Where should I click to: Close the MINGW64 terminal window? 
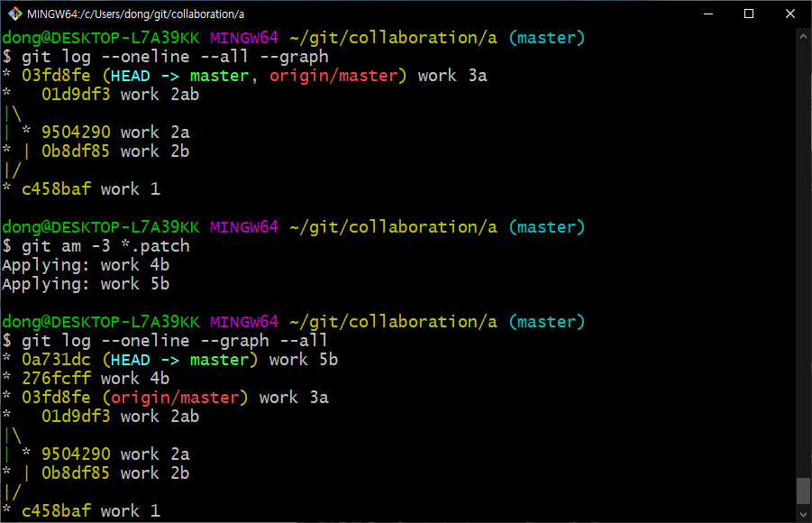(789, 14)
